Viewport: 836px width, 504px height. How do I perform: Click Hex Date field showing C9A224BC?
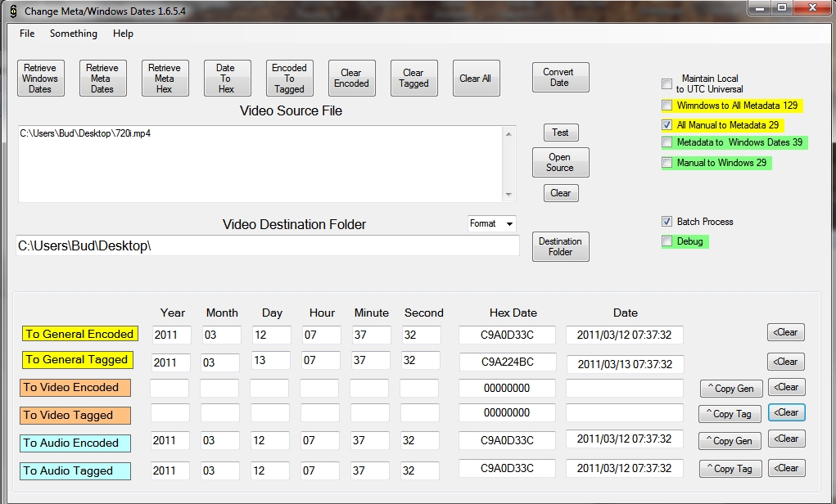(508, 362)
